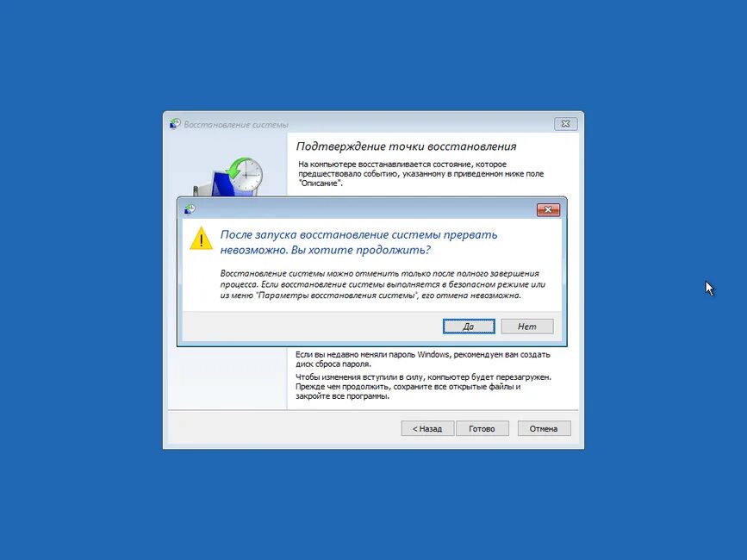747x560 pixels.
Task: Click the Готово button
Action: (x=482, y=428)
